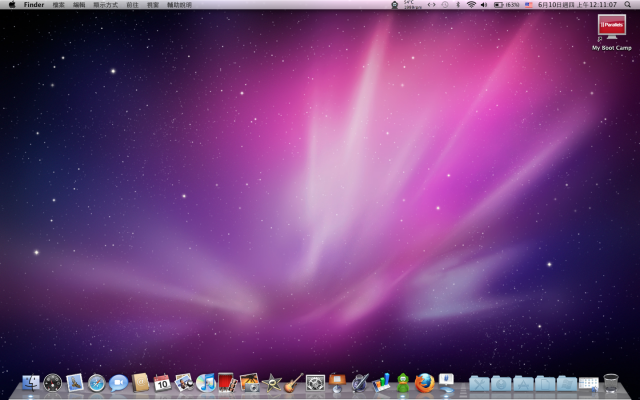The height and width of the screenshot is (400, 640).
Task: Open Photo Booth red curtain icon
Action: (x=227, y=383)
